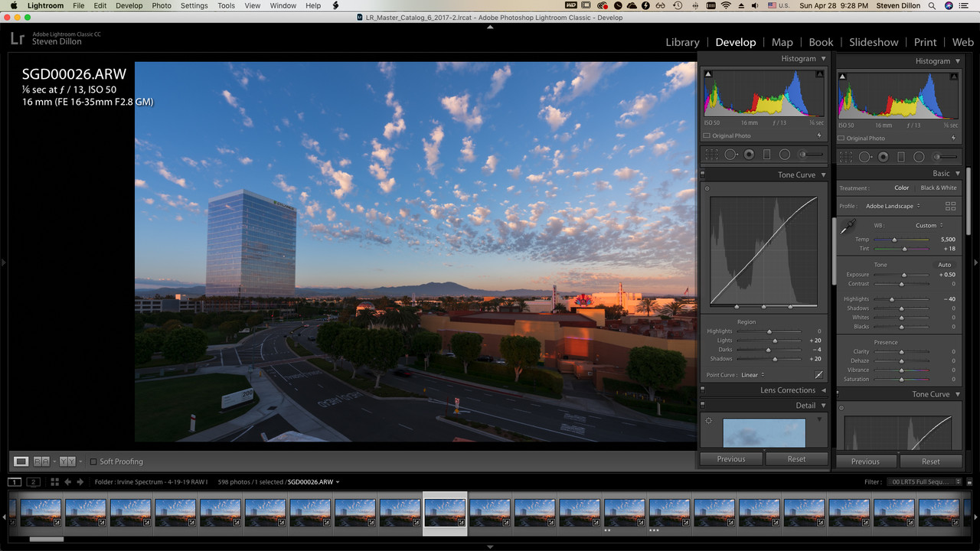Click the White Balance eyedropper tool
The width and height of the screenshot is (980, 551).
[x=849, y=227]
